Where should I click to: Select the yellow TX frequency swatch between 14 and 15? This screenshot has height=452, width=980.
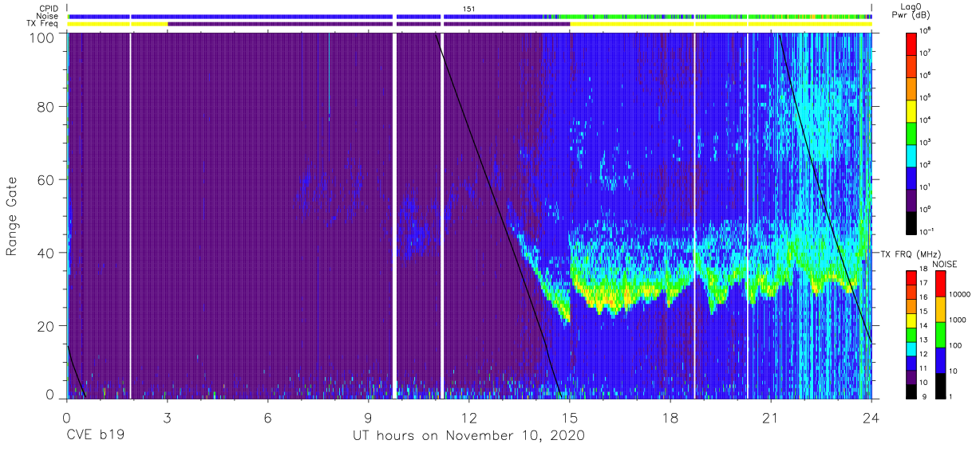coord(912,320)
